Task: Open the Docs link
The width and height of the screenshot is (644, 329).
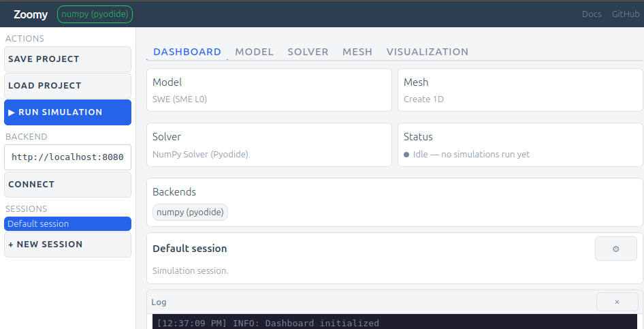Action: (592, 14)
